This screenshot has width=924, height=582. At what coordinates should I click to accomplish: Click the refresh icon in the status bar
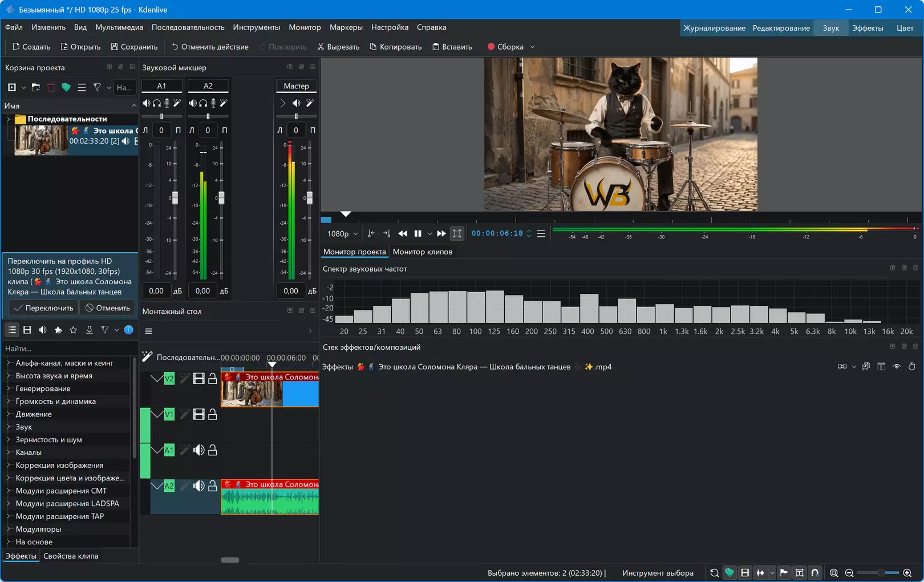(714, 573)
